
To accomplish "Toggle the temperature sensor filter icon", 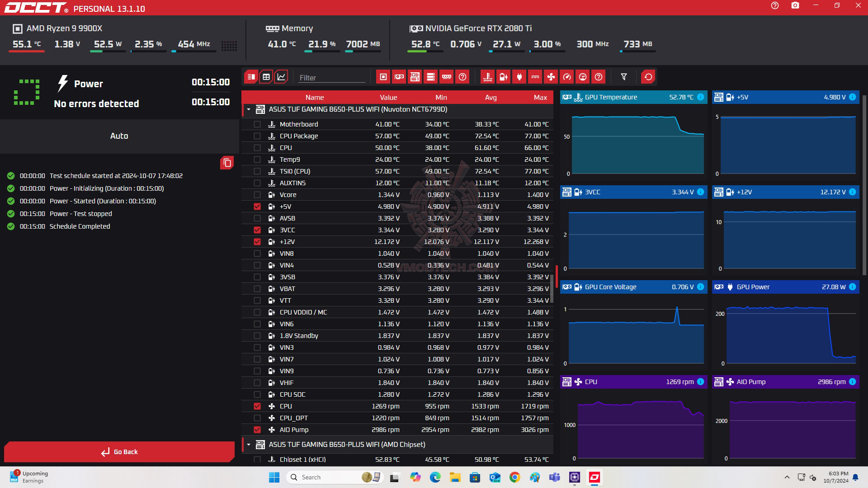I will pos(487,77).
